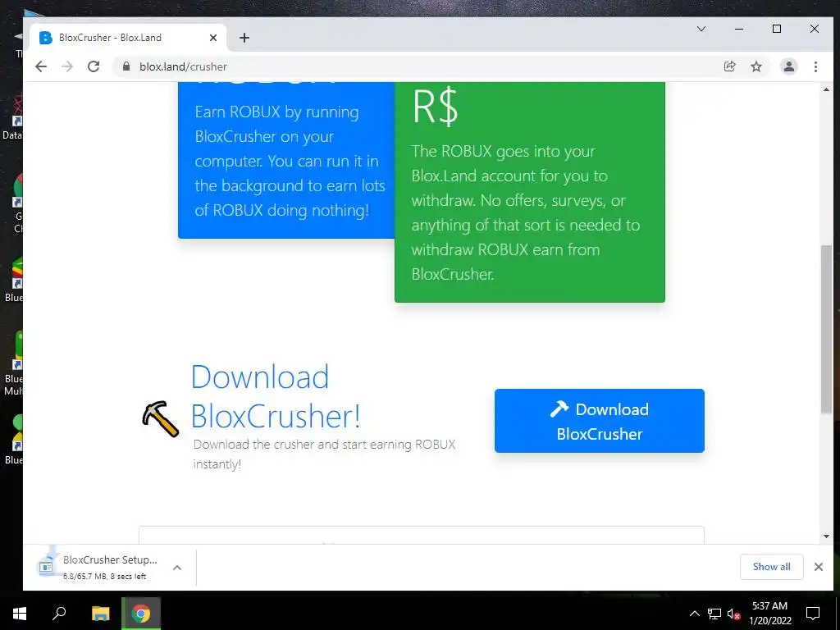The width and height of the screenshot is (840, 630).
Task: Open the Chrome three-dot menu
Action: 815,66
